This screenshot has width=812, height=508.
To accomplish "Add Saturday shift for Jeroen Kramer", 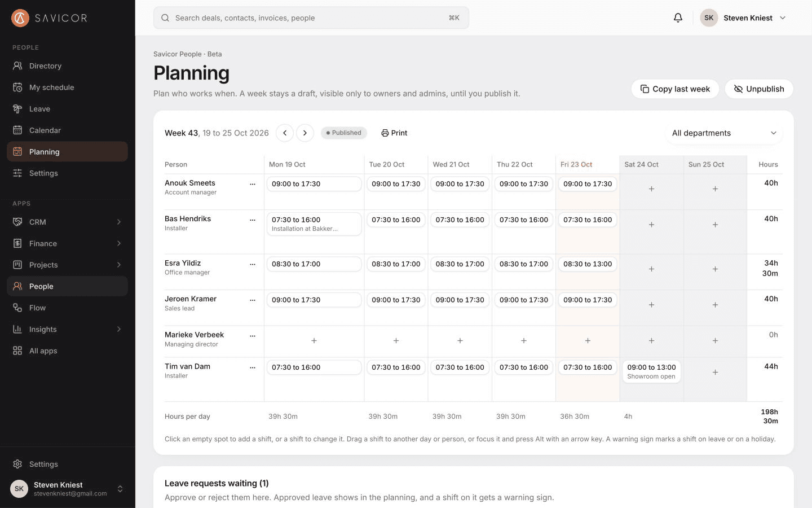I will [x=651, y=305].
